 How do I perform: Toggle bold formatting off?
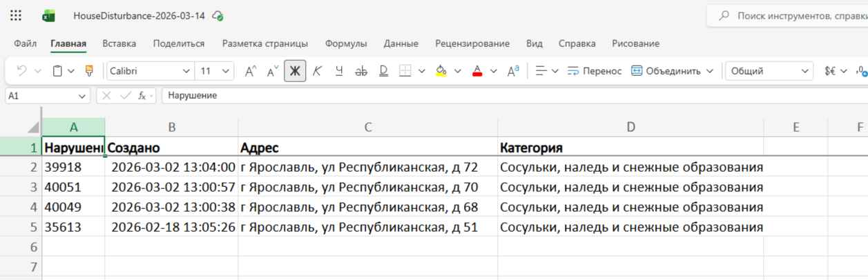pyautogui.click(x=295, y=71)
